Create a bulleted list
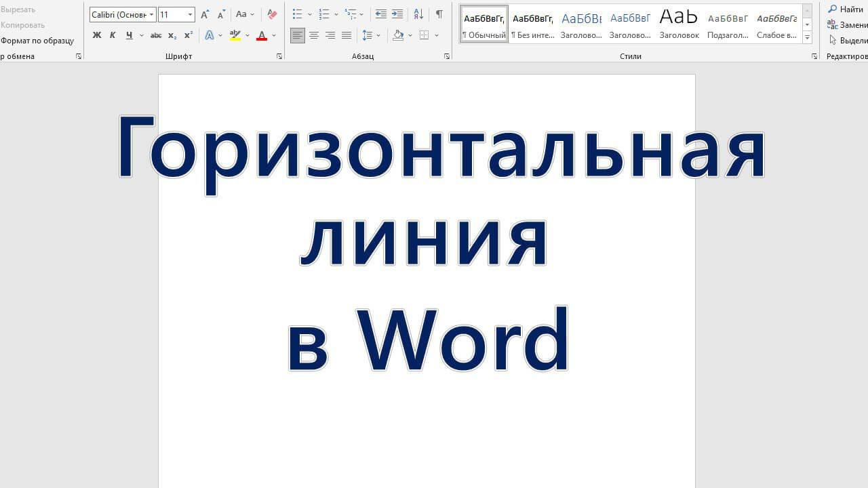Screen dimensions: 868x488 pos(297,14)
